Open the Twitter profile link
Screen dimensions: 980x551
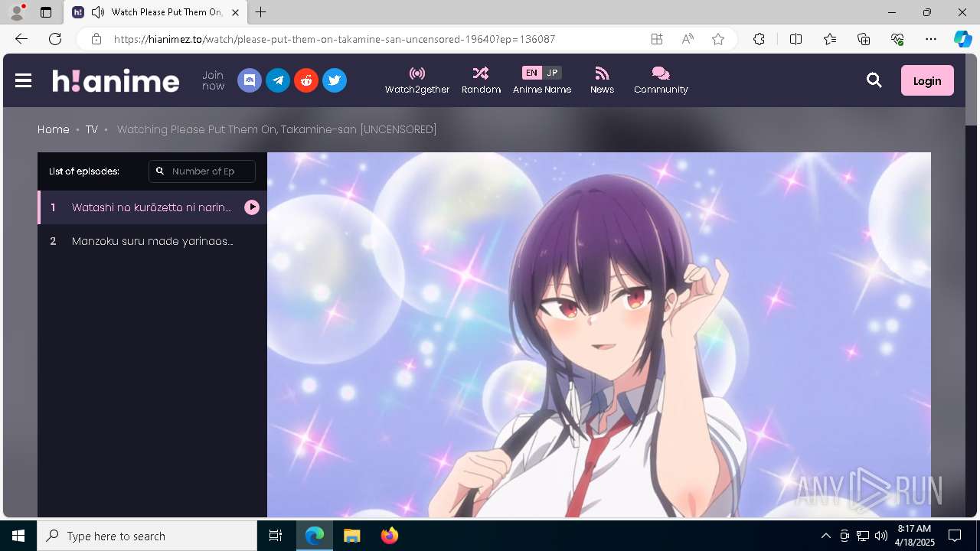click(x=335, y=80)
